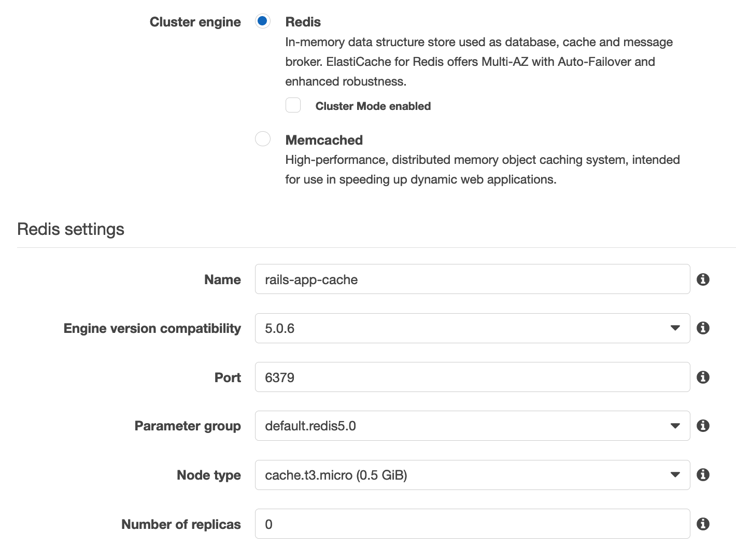Click the Cluster Mode enabled label
736x560 pixels.
pyautogui.click(x=373, y=106)
